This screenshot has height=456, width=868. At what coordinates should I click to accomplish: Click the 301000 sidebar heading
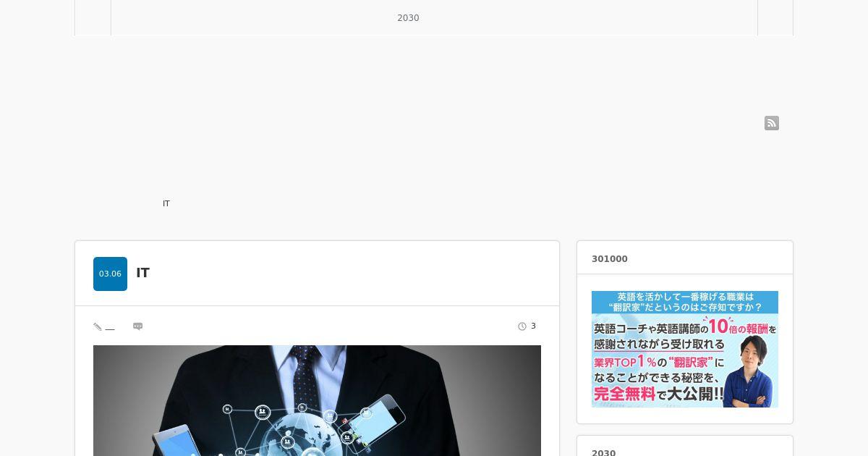coord(610,259)
